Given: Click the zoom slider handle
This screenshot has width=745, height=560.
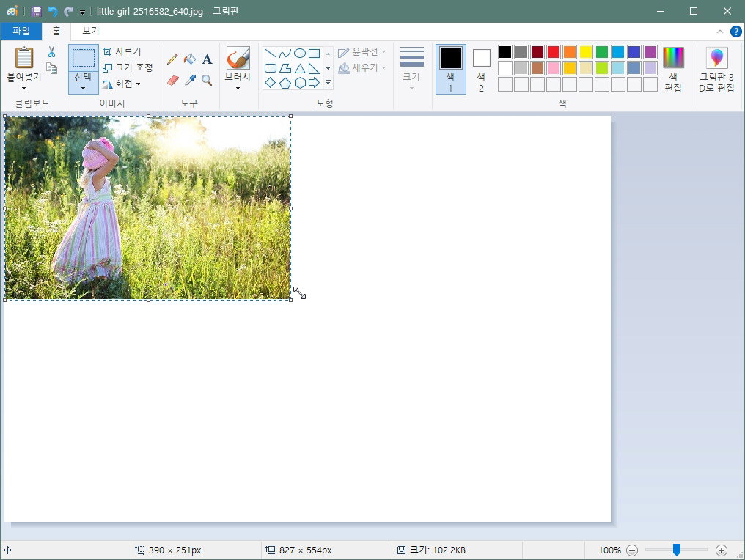Looking at the screenshot, I should [x=677, y=550].
